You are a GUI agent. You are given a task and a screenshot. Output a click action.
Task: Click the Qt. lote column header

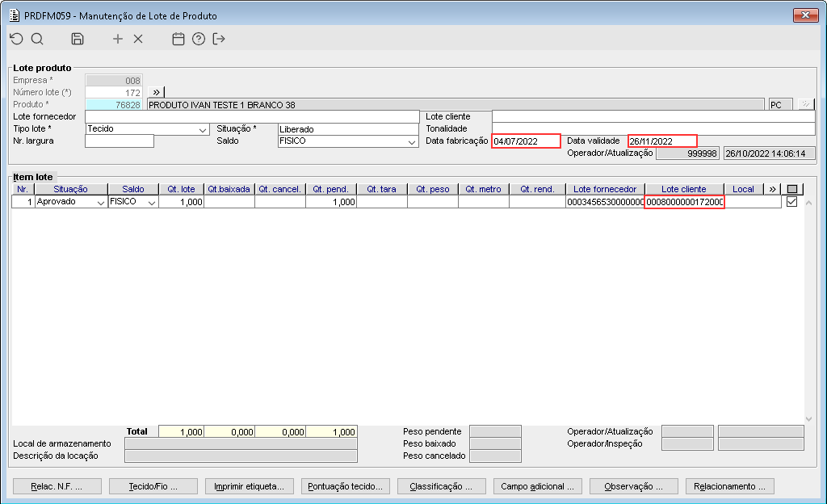click(181, 189)
